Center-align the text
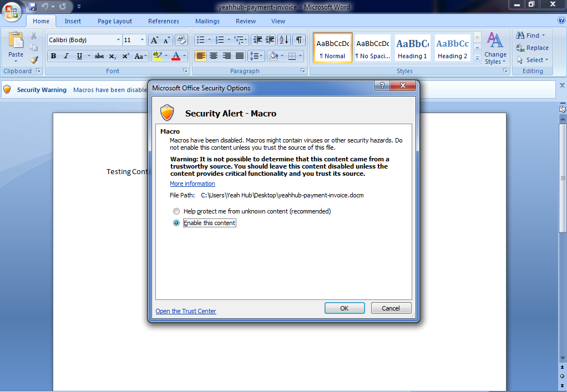The image size is (567, 392). point(214,56)
